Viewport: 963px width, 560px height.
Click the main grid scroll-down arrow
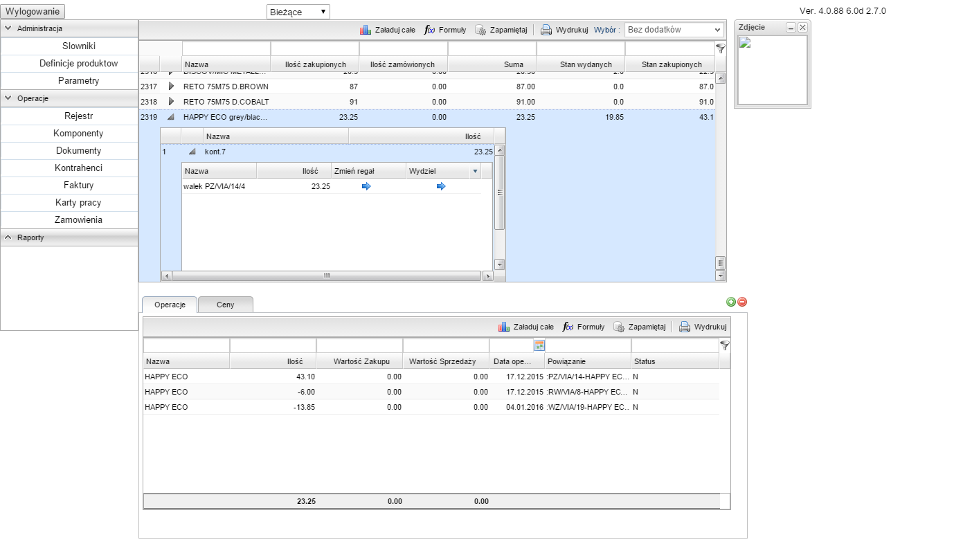[721, 276]
